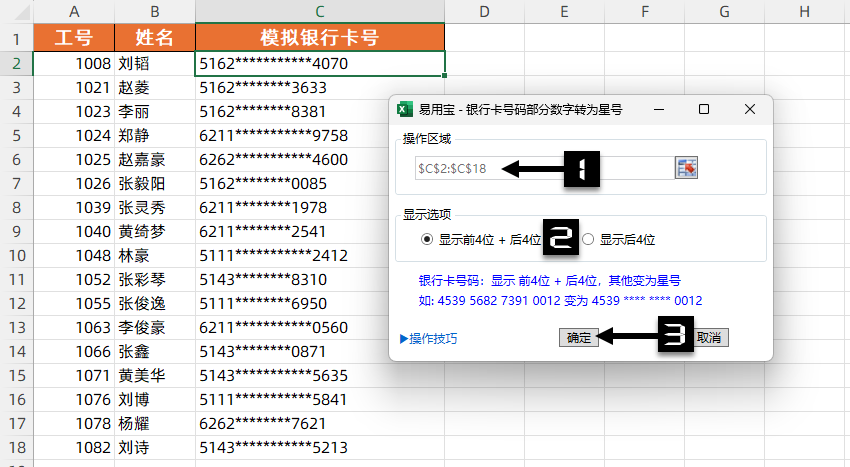The height and width of the screenshot is (467, 850).
Task: Select column D header
Action: [485, 11]
